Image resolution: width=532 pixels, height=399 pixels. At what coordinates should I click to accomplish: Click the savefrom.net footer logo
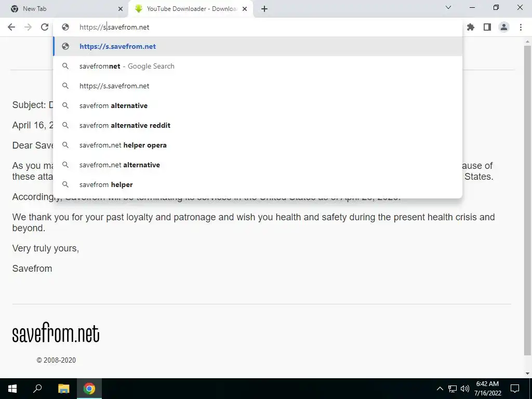[56, 332]
